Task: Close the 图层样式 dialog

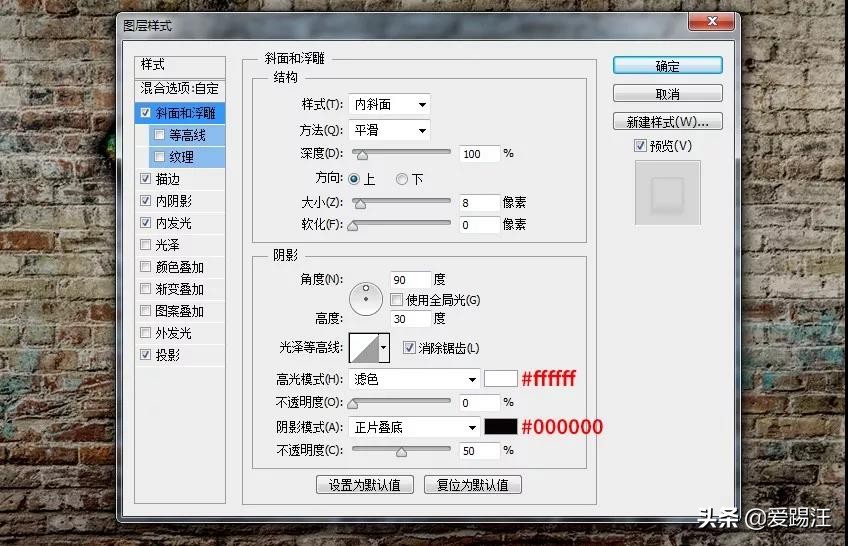Action: pyautogui.click(x=712, y=21)
